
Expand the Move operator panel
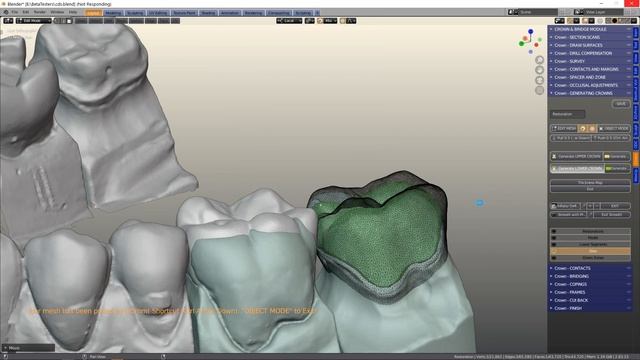29,348
